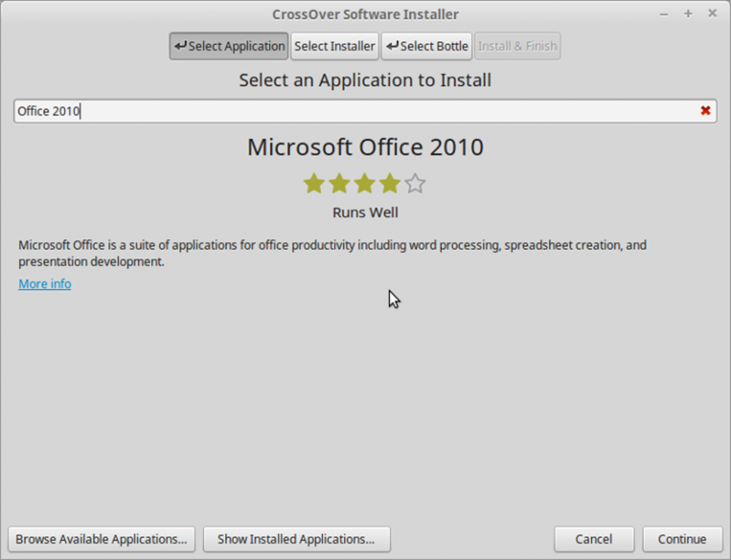Click the Microsoft Office 2010 heading
Viewport: 731px width, 560px height.
(x=365, y=147)
